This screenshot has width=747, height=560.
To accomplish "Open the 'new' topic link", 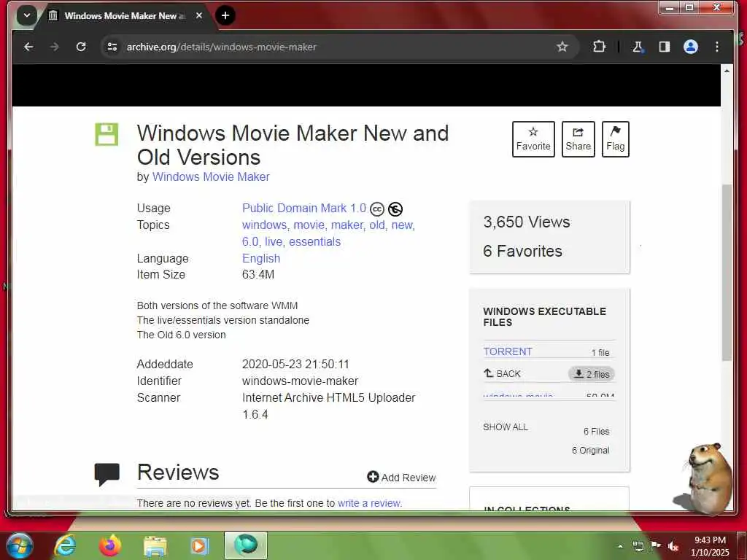I will 403,225.
